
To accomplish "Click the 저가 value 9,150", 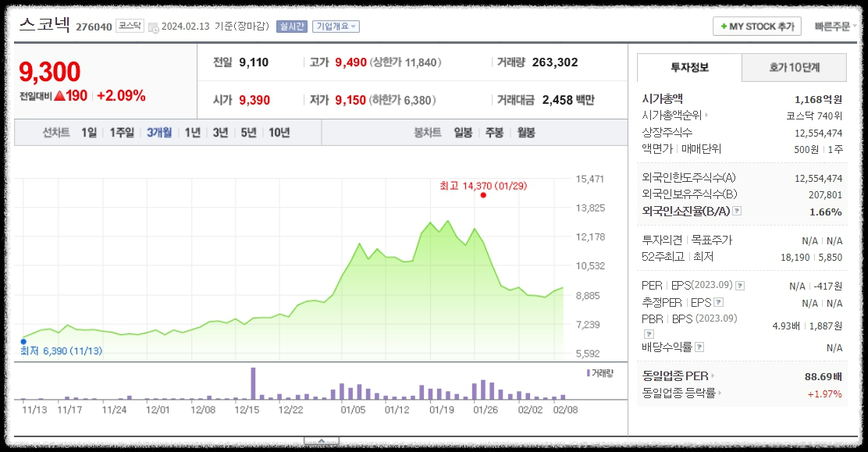I will point(350,100).
